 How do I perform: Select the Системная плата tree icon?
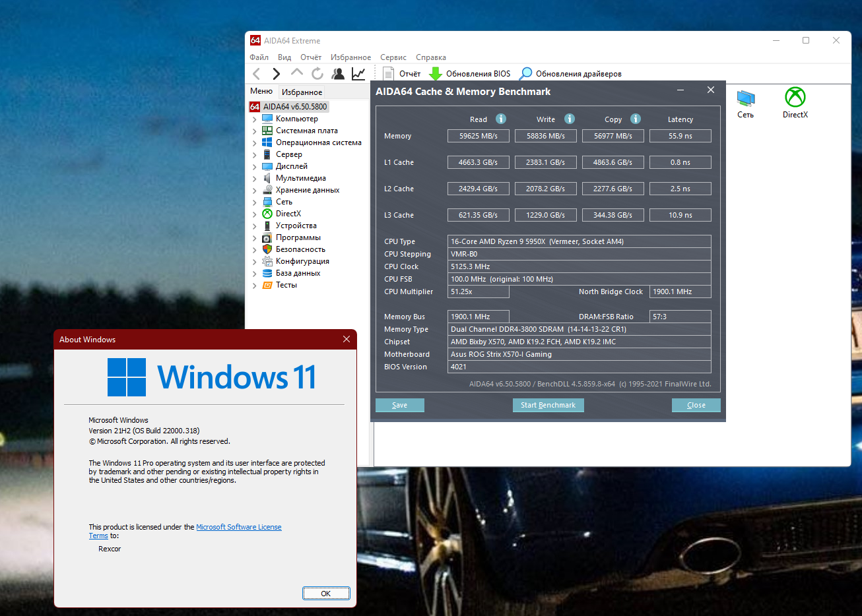coord(267,131)
